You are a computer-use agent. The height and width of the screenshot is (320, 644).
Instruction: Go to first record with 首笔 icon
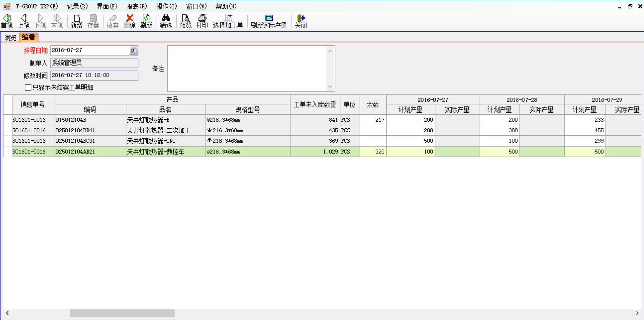point(7,21)
